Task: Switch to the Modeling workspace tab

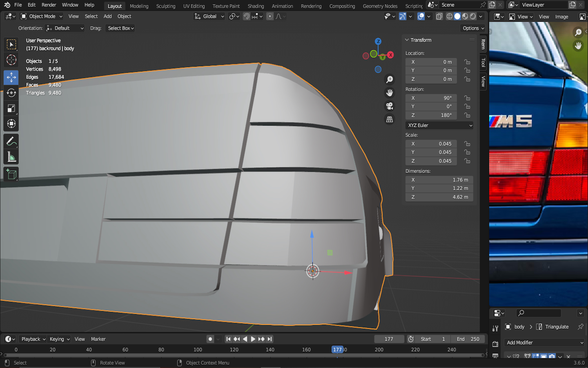Action: tap(139, 6)
